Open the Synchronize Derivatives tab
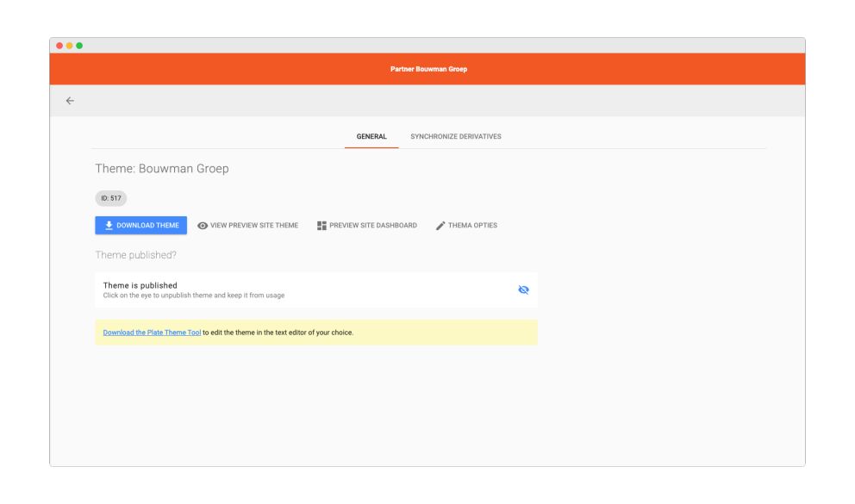 [456, 137]
